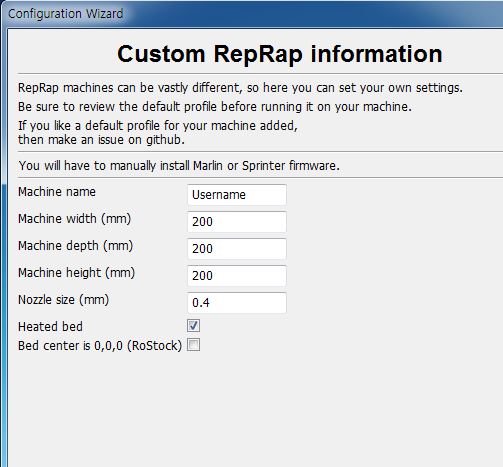The width and height of the screenshot is (503, 467).
Task: Select the Machine width input box
Action: (237, 222)
